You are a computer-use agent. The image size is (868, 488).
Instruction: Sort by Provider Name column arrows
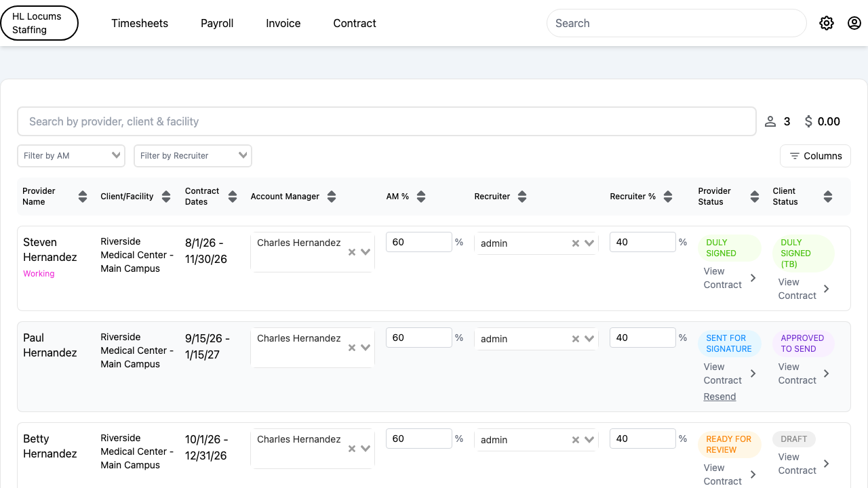pyautogui.click(x=83, y=197)
